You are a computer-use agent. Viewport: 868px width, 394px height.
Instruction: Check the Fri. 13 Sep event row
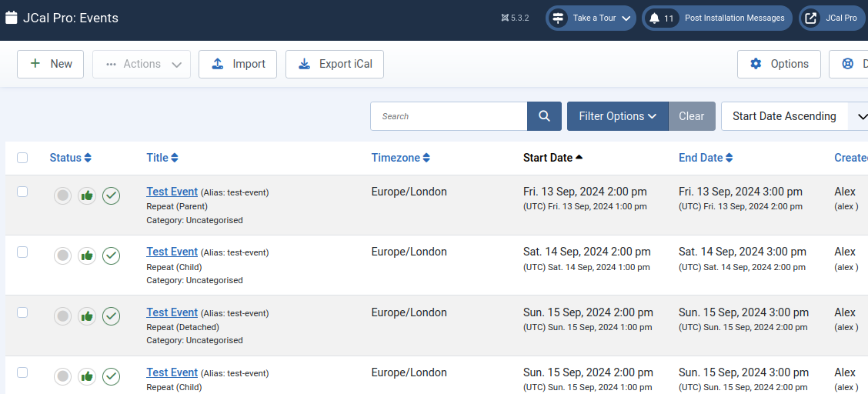[22, 192]
